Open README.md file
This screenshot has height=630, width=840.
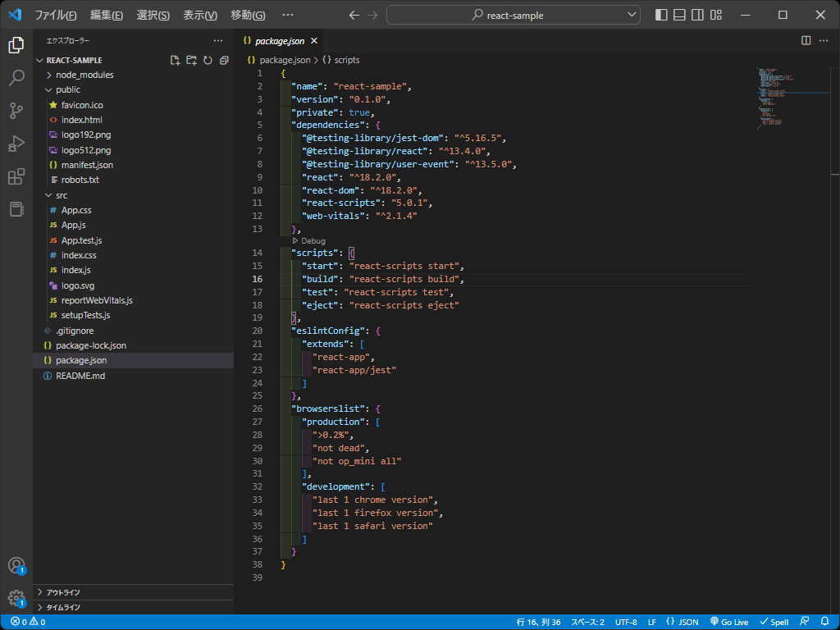(133, 376)
